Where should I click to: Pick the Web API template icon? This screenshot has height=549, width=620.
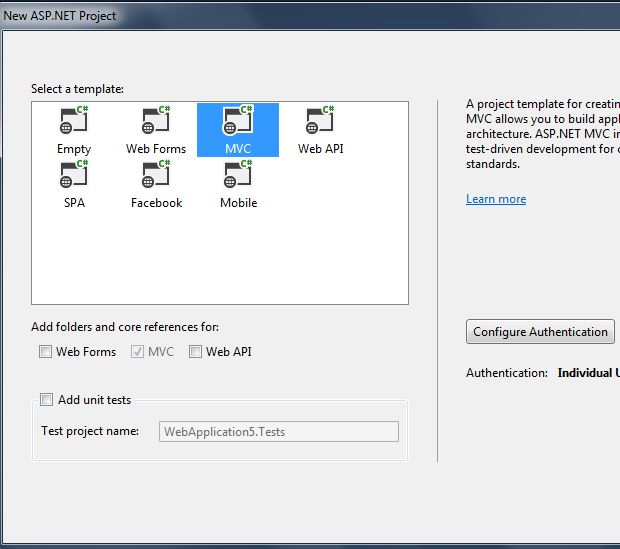tap(320, 120)
